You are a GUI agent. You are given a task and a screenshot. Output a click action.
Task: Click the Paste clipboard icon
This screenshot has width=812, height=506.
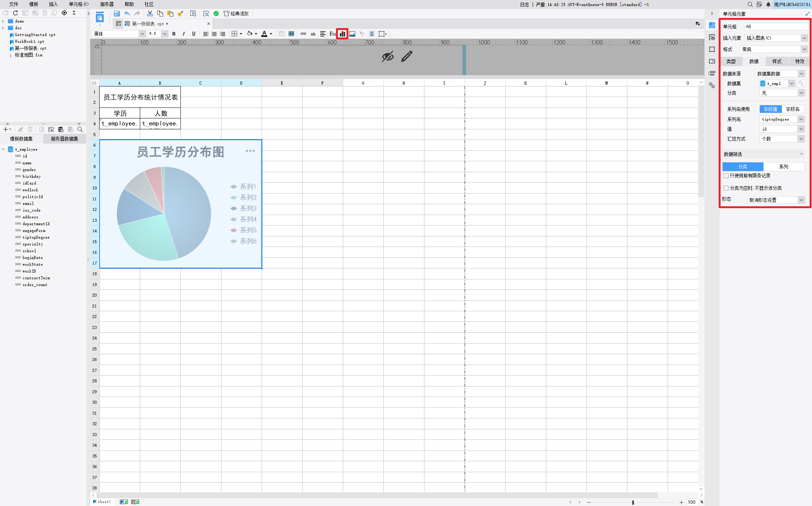(170, 14)
